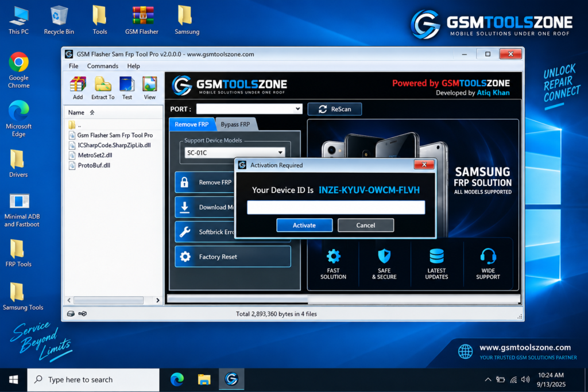Click GSM Flasher taskbar app icon
Image resolution: width=588 pixels, height=392 pixels.
pyautogui.click(x=231, y=379)
